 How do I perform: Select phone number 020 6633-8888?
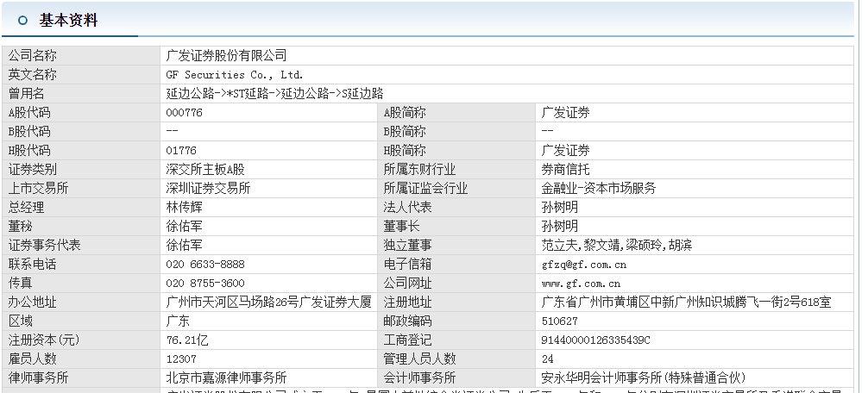click(204, 265)
